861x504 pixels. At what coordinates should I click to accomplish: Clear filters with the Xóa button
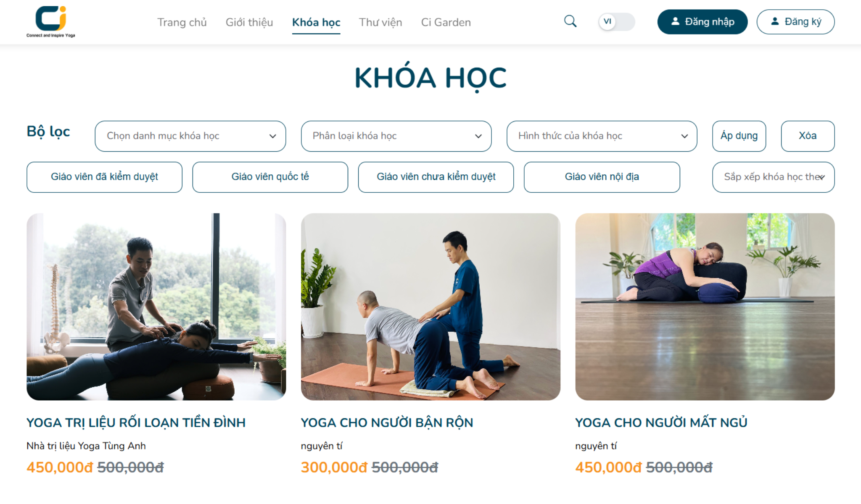tap(808, 136)
